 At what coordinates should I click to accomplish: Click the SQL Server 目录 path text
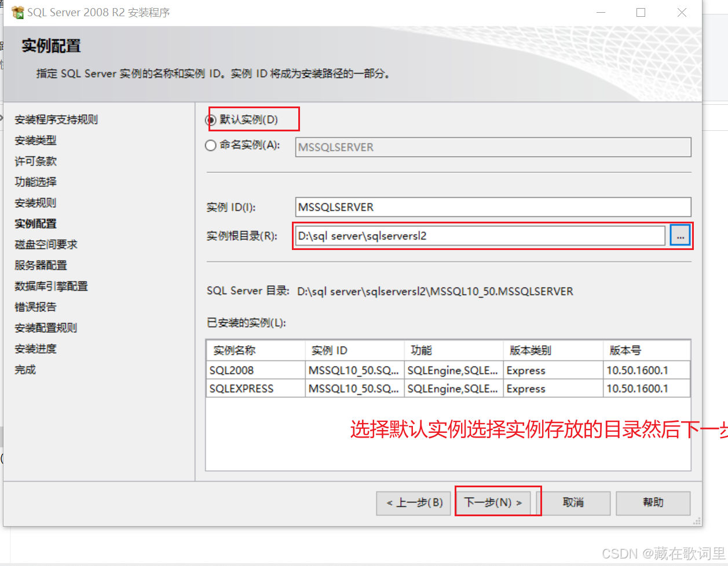click(435, 292)
